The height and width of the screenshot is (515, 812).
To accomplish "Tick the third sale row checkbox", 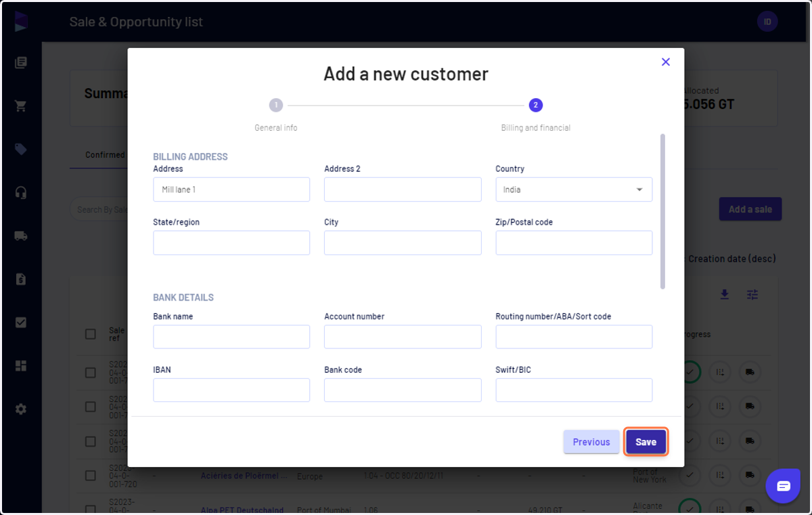I will (91, 441).
